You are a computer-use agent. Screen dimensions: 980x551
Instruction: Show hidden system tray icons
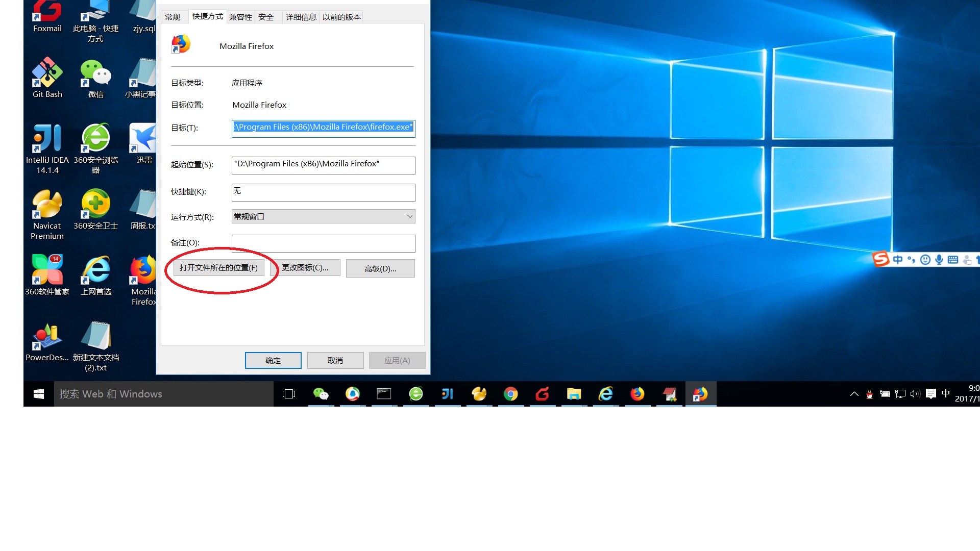pyautogui.click(x=854, y=394)
